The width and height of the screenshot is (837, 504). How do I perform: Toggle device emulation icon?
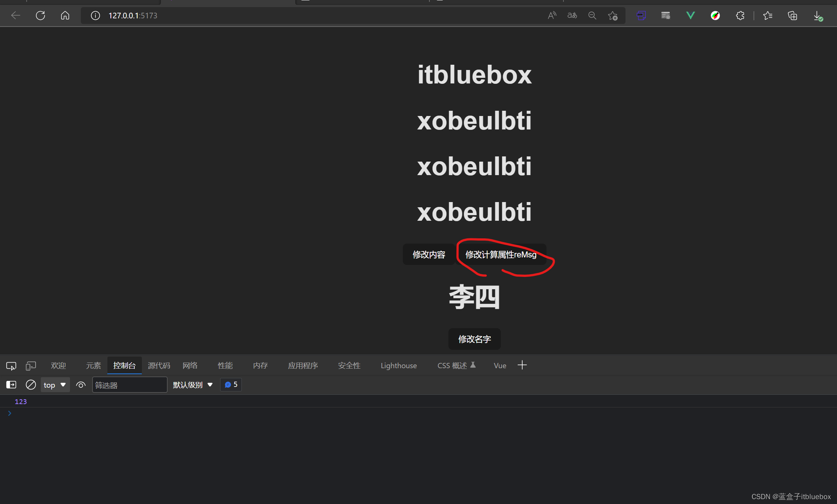click(x=31, y=366)
